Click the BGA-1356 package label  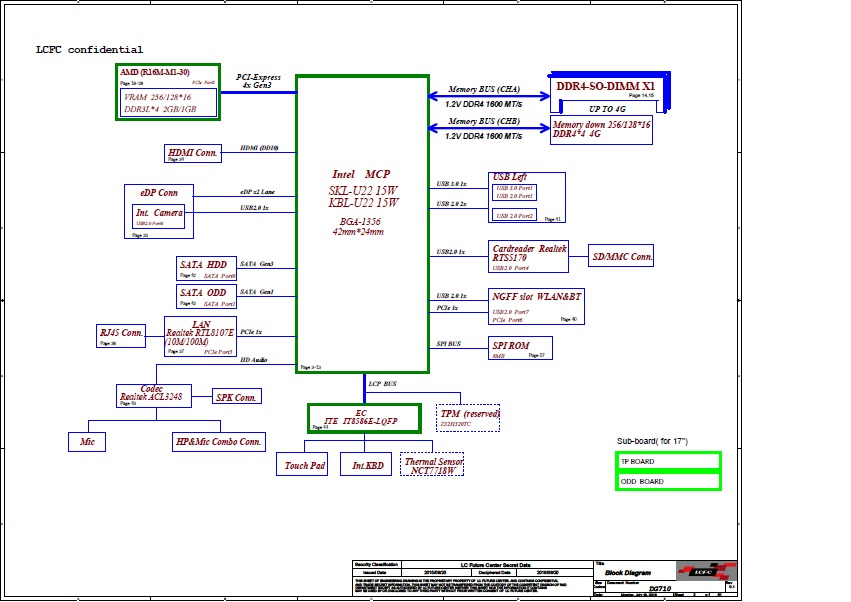click(360, 221)
